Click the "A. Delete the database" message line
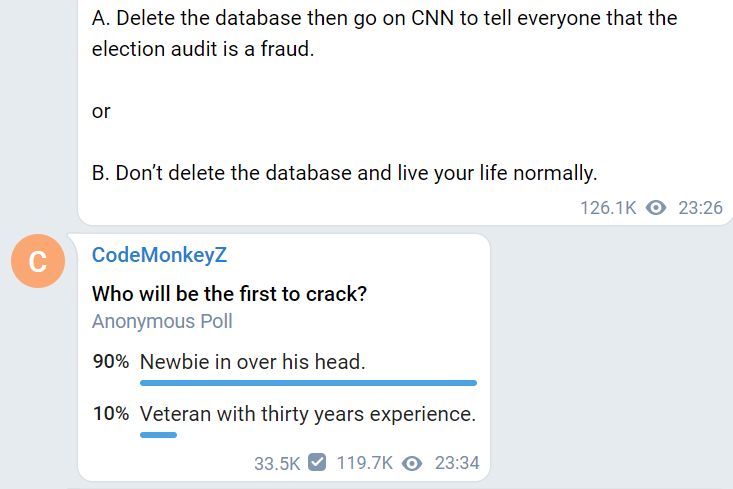The width and height of the screenshot is (733, 489). [384, 34]
